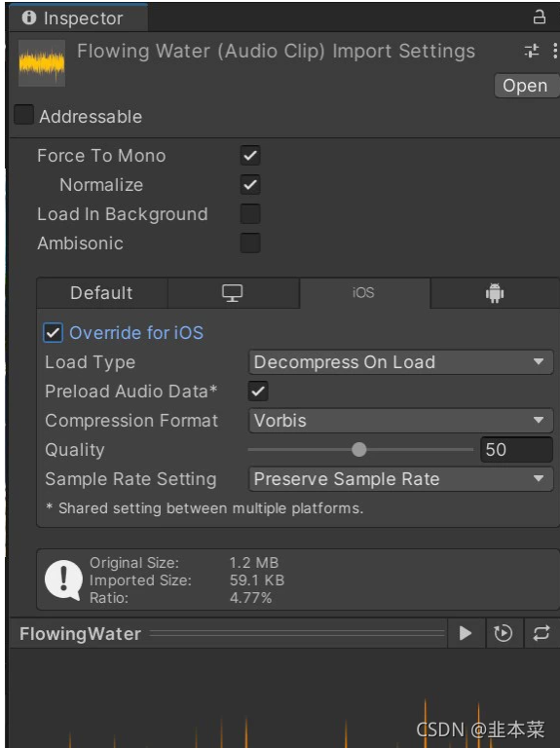This screenshot has height=748, width=560.
Task: Switch to the standalone desktop monitor tab
Action: 234,293
